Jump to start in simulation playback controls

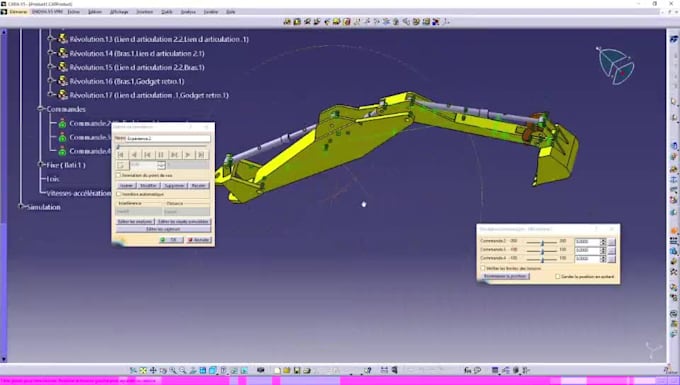click(x=121, y=155)
